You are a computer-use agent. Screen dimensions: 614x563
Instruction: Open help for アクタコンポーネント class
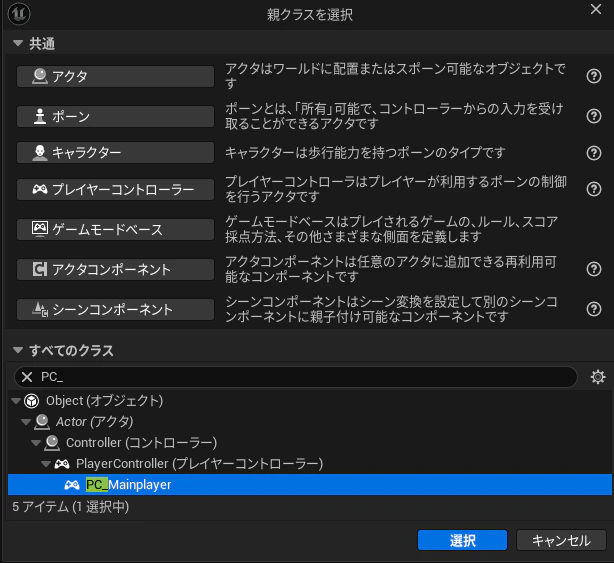594,269
